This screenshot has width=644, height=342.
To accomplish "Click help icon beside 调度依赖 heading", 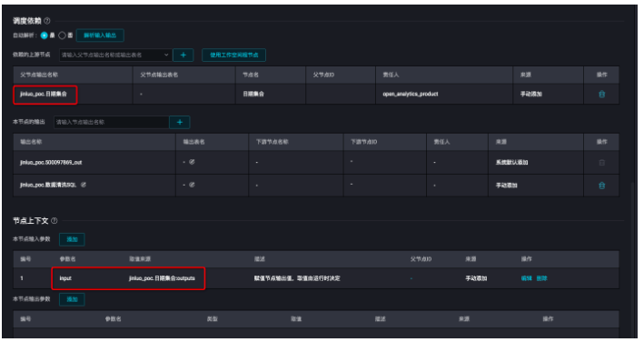I will click(x=47, y=21).
